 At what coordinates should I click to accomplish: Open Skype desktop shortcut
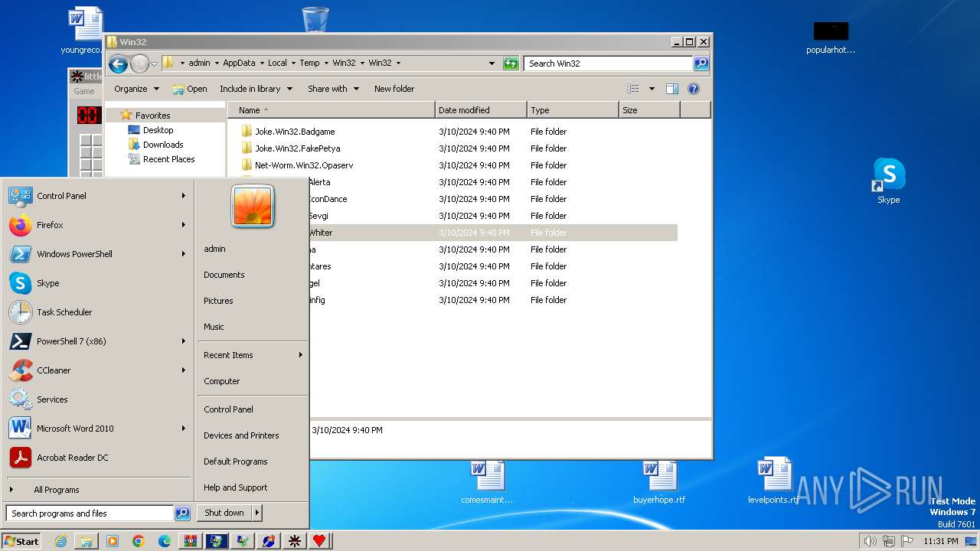[888, 181]
